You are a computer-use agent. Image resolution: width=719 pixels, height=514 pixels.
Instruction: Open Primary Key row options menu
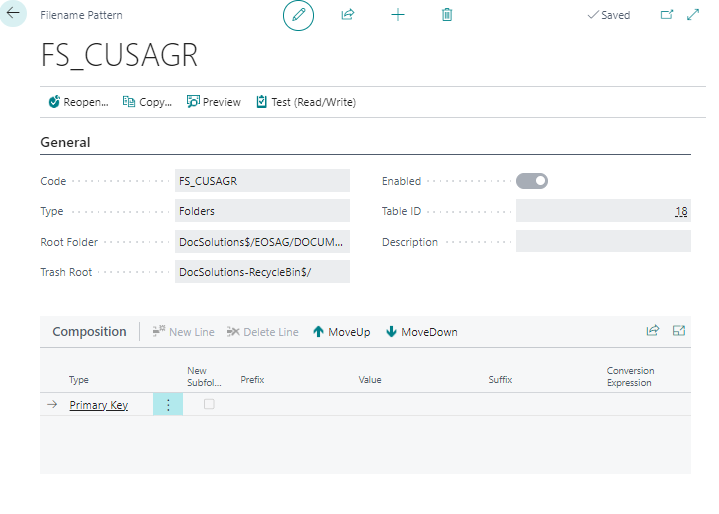168,404
